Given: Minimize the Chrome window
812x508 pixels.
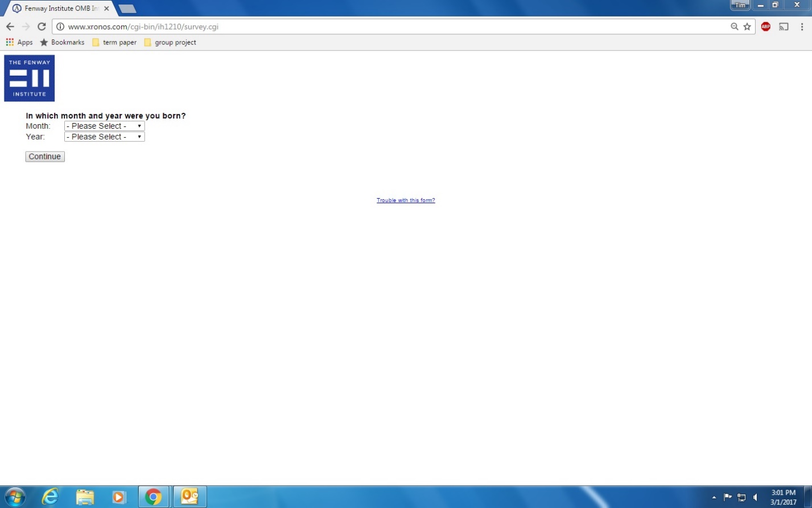Looking at the screenshot, I should [x=760, y=5].
